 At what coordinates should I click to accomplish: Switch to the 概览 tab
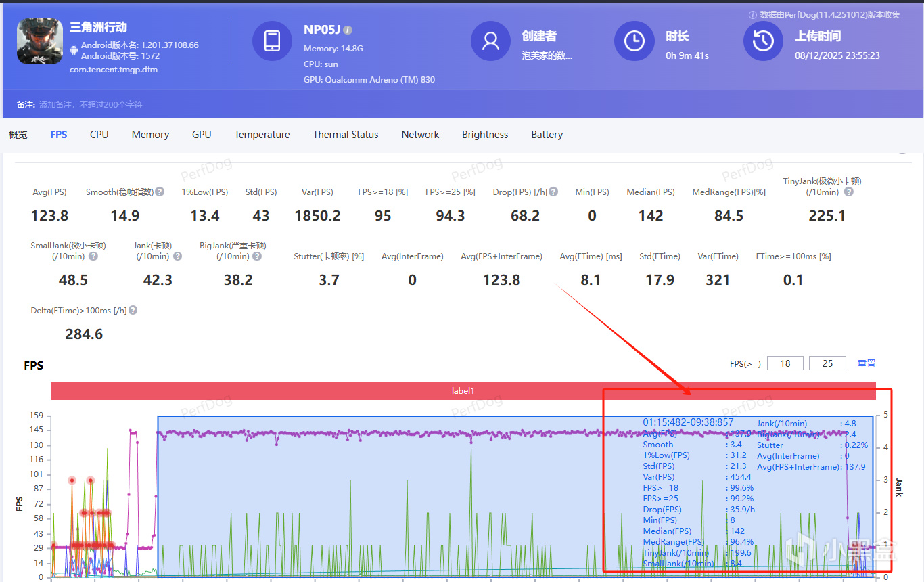pos(18,135)
